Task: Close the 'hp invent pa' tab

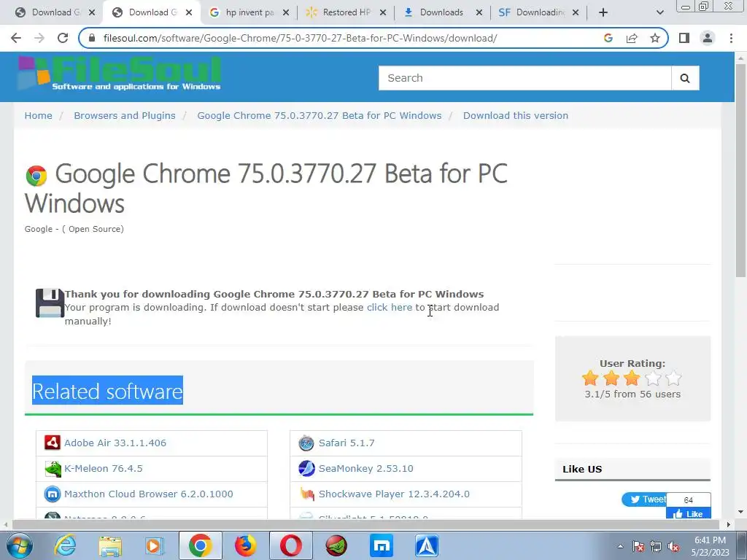Action: point(286,12)
